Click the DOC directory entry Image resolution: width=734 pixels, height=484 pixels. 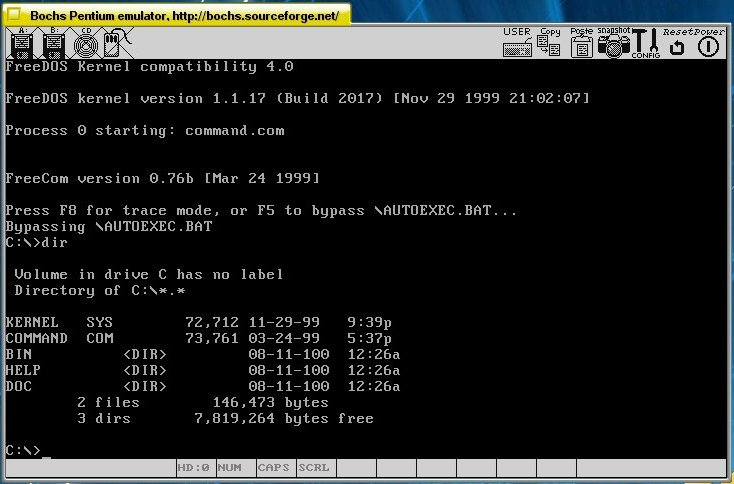(x=203, y=387)
